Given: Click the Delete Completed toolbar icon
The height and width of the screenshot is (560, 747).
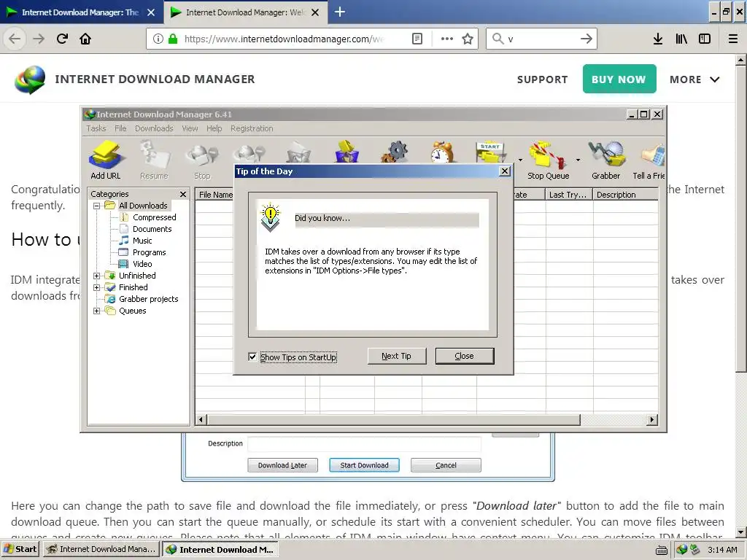Looking at the screenshot, I should tap(347, 152).
